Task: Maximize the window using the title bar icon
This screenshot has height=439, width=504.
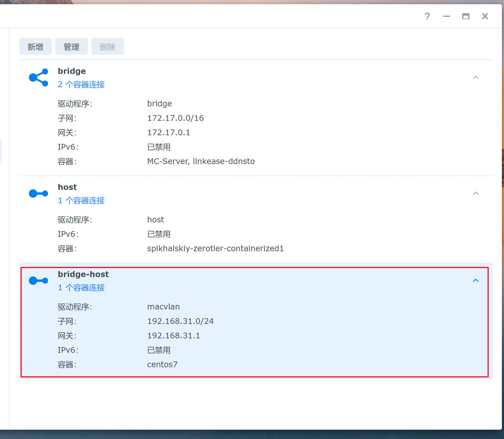Action: pos(466,16)
